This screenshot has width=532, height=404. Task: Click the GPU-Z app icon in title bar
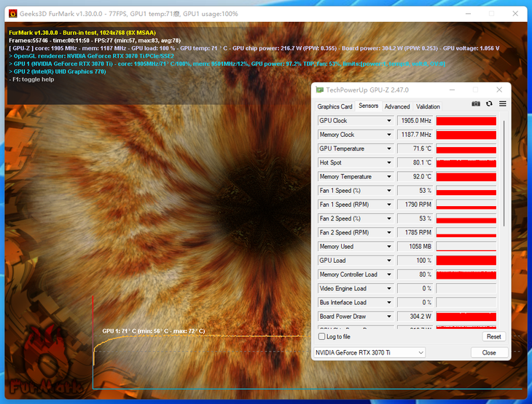[x=318, y=90]
